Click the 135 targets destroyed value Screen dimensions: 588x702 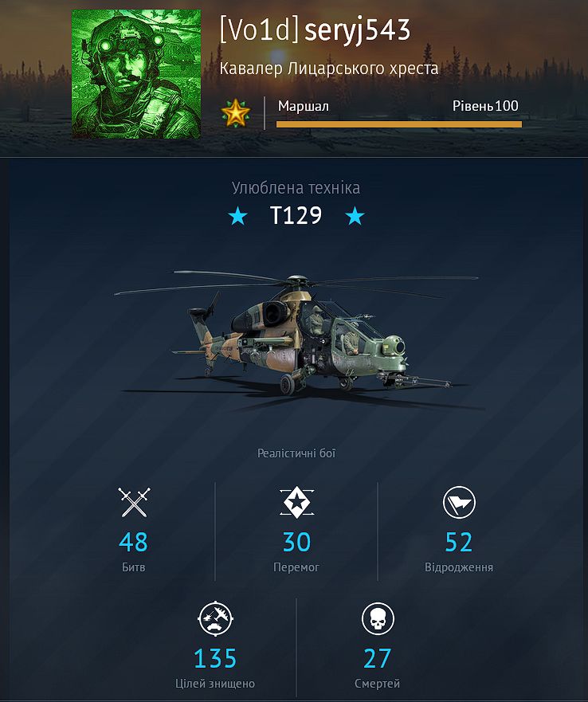(215, 658)
